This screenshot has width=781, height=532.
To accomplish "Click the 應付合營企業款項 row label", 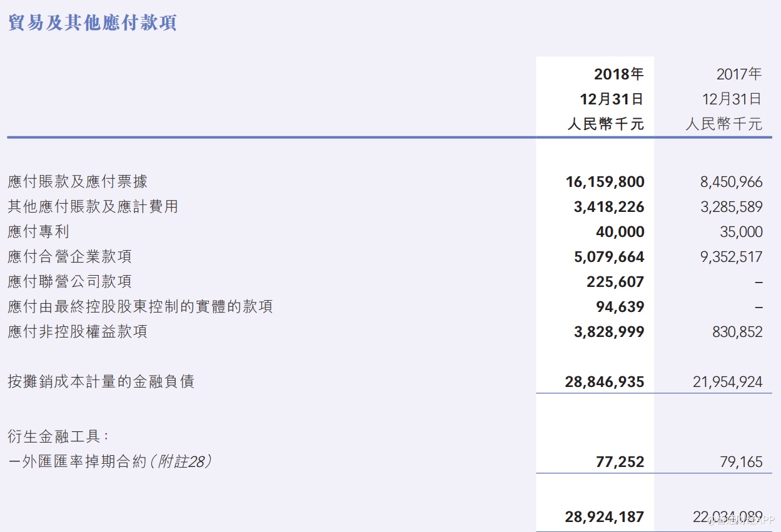I will [69, 257].
